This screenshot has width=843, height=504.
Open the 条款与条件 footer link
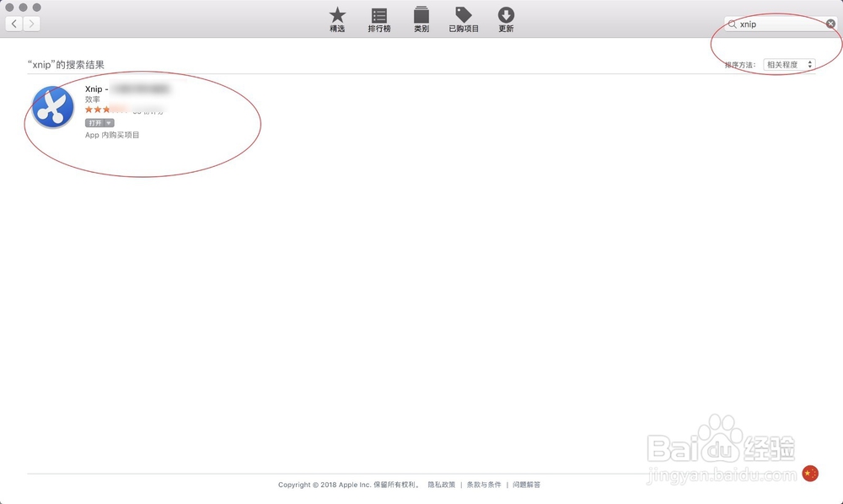tap(484, 485)
